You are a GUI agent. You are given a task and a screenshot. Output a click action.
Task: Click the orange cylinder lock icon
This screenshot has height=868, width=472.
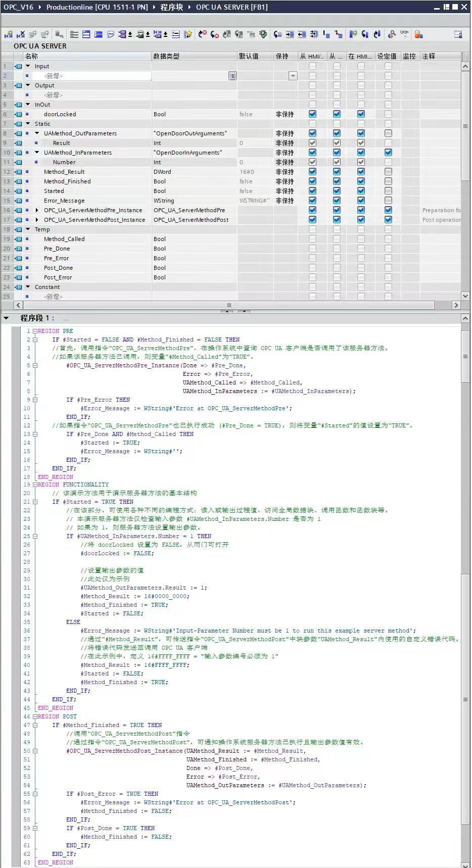pos(418,34)
